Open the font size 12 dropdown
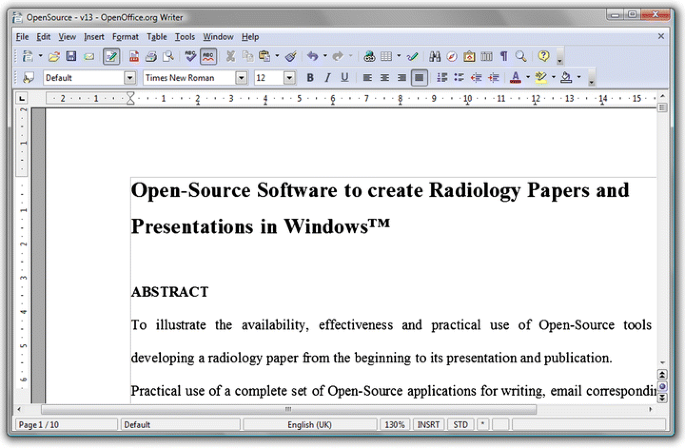The height and width of the screenshot is (448, 685). (x=289, y=78)
